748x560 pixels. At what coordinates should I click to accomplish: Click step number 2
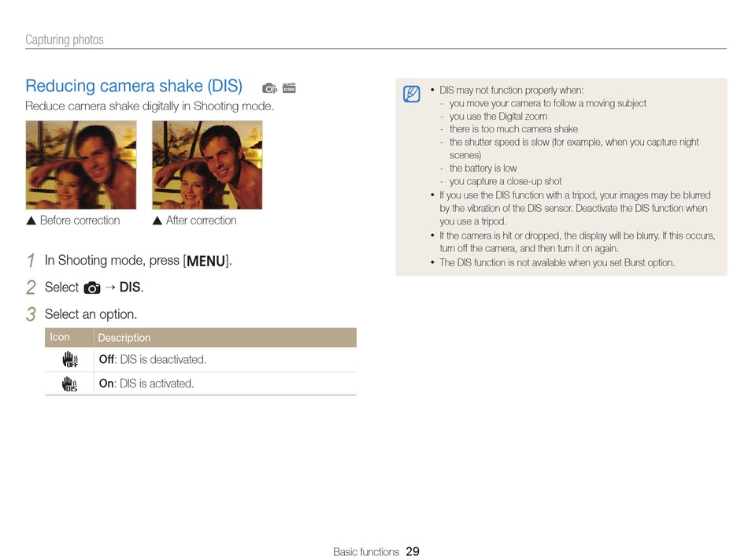click(31, 287)
